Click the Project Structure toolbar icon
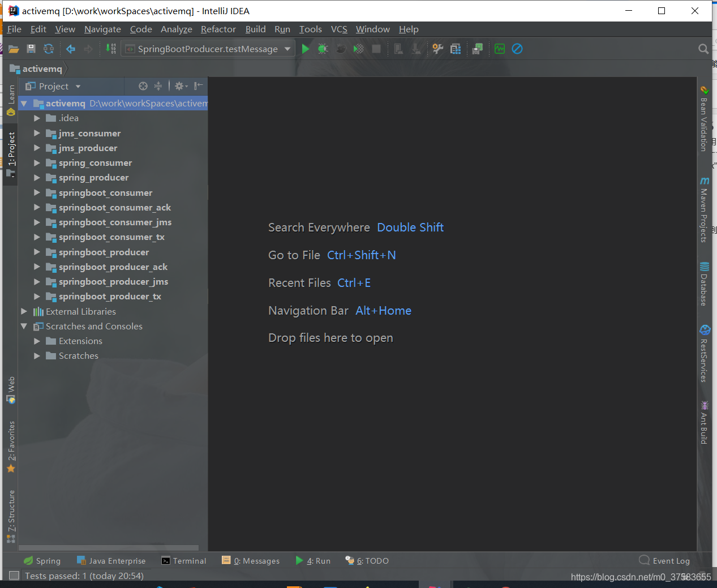 pos(456,49)
